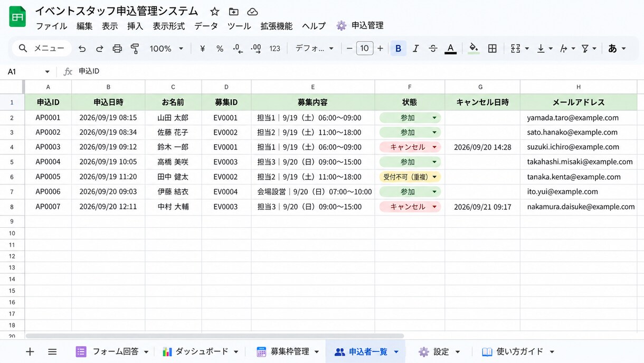Open text rotation options
This screenshot has height=363, width=644.
point(567,49)
